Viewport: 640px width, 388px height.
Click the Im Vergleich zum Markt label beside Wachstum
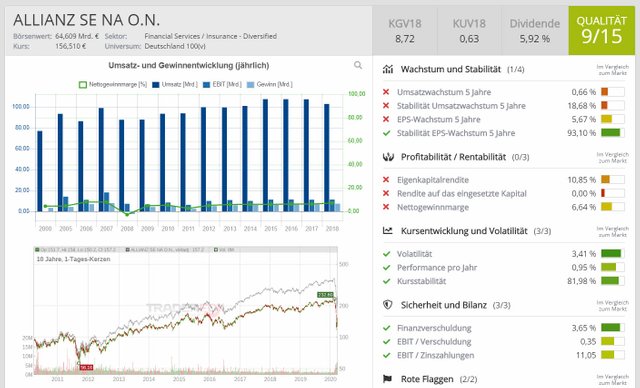click(613, 69)
